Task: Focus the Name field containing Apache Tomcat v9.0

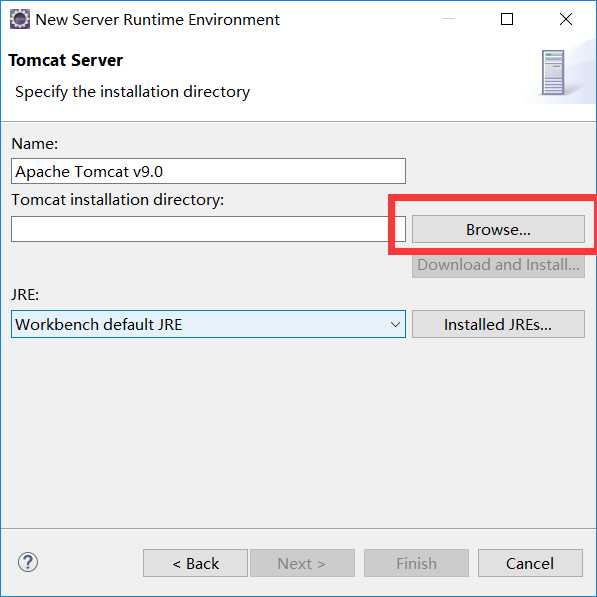Action: [208, 171]
